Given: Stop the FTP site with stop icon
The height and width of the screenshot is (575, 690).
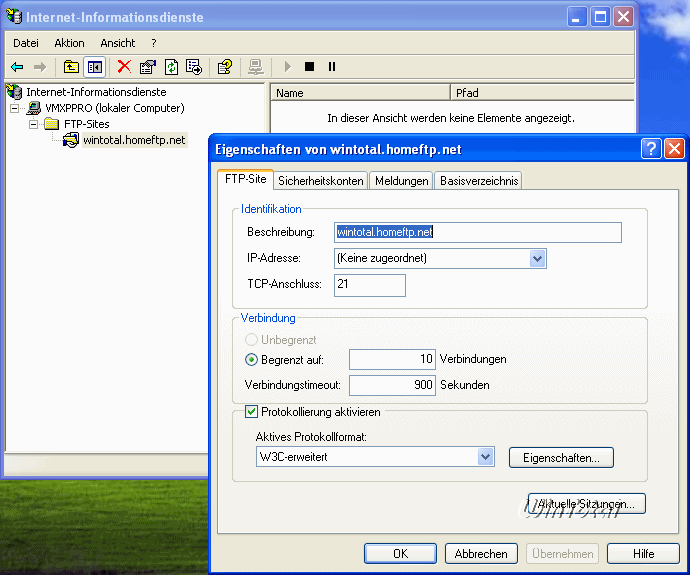Looking at the screenshot, I should point(310,67).
